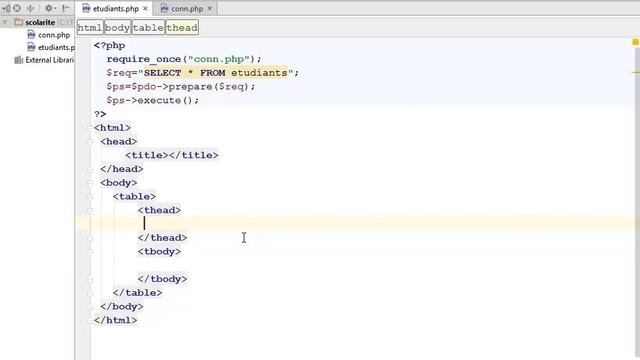This screenshot has height=360, width=640.
Task: Select the body breadcrumb
Action: [x=117, y=27]
